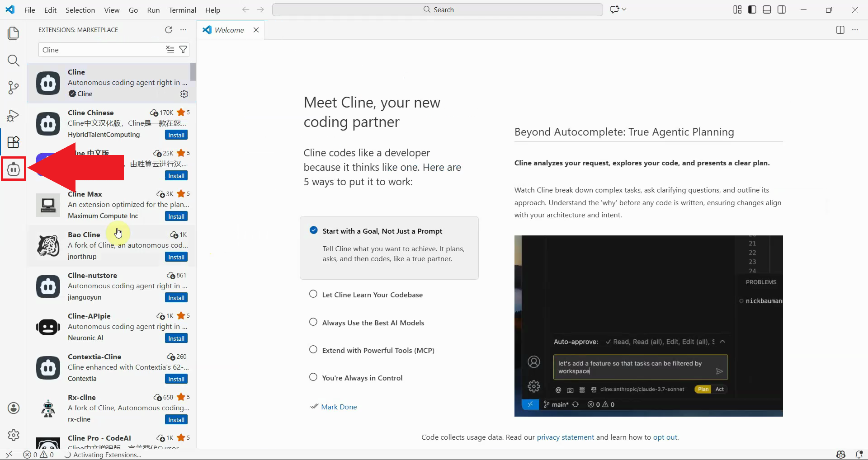Open the Cline icon in activity bar

(14, 169)
